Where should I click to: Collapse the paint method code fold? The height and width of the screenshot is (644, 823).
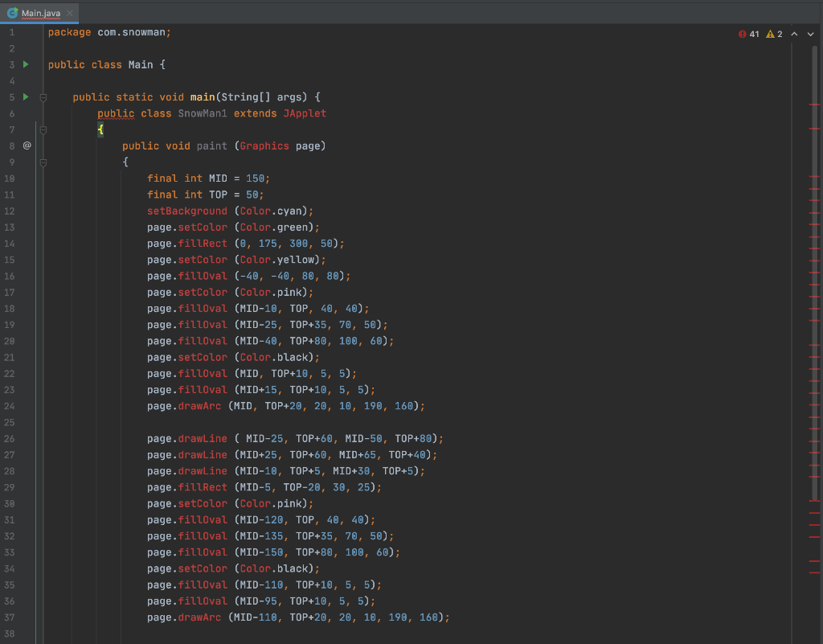click(43, 162)
